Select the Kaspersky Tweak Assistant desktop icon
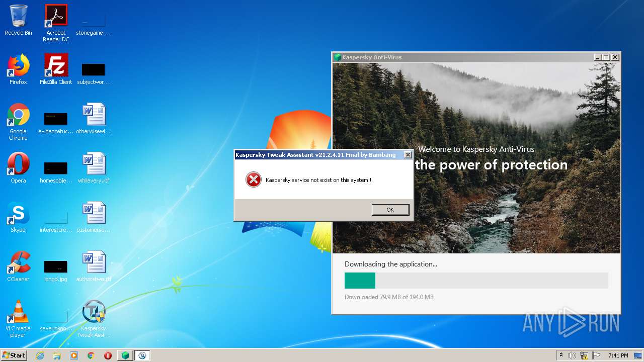Image resolution: width=644 pixels, height=362 pixels. pos(94,319)
